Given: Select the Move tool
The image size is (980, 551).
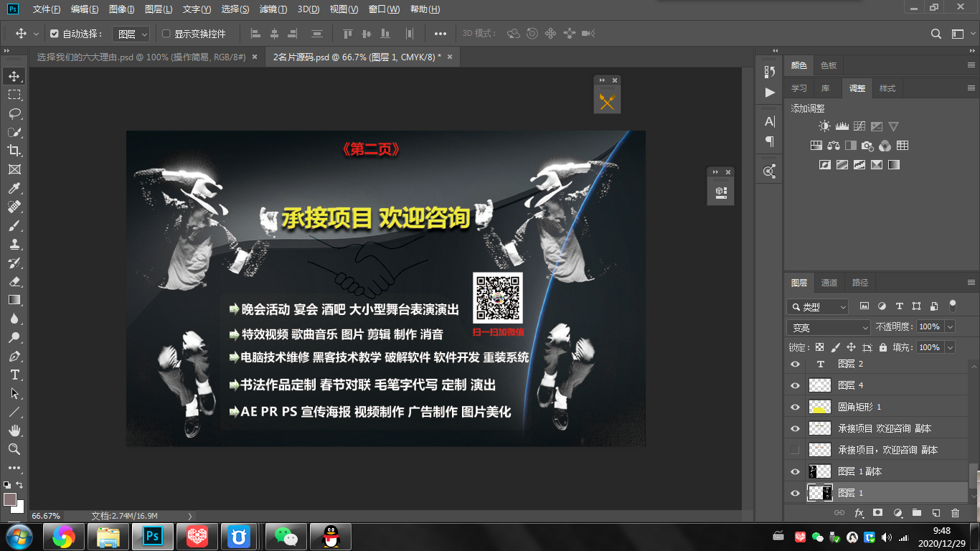Looking at the screenshot, I should 14,76.
